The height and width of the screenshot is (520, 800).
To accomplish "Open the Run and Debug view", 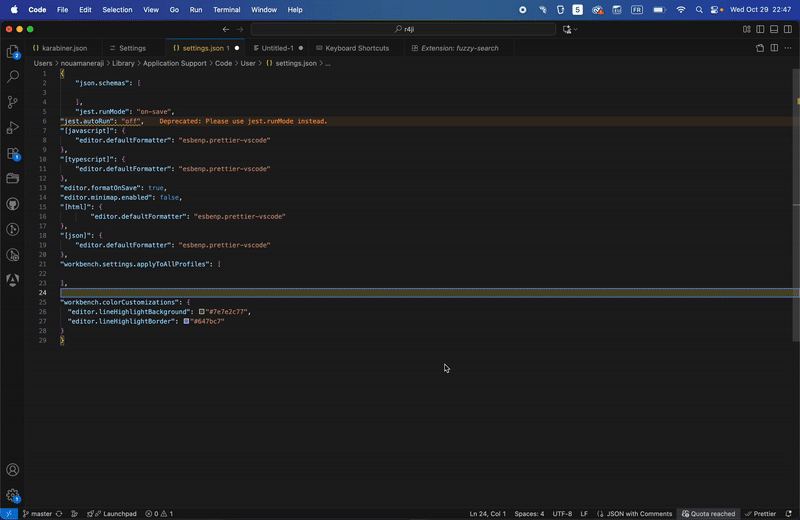I will (x=13, y=128).
